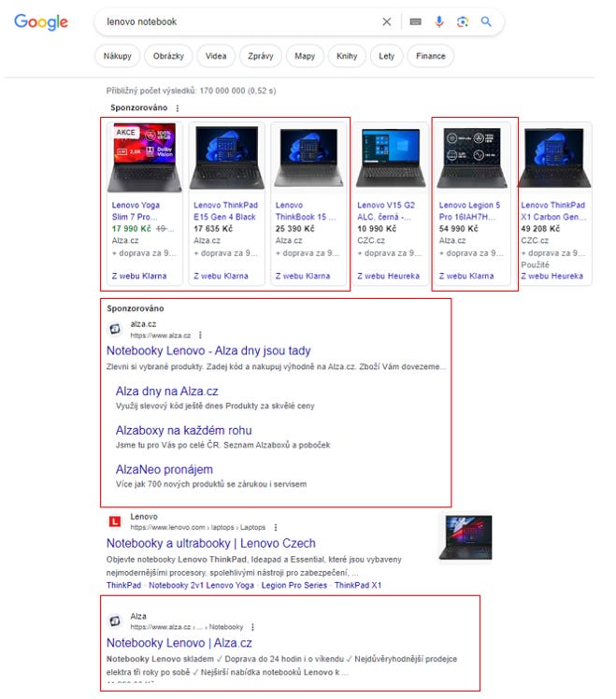Open the on-screen keyboard icon
The image size is (616, 699).
(415, 21)
